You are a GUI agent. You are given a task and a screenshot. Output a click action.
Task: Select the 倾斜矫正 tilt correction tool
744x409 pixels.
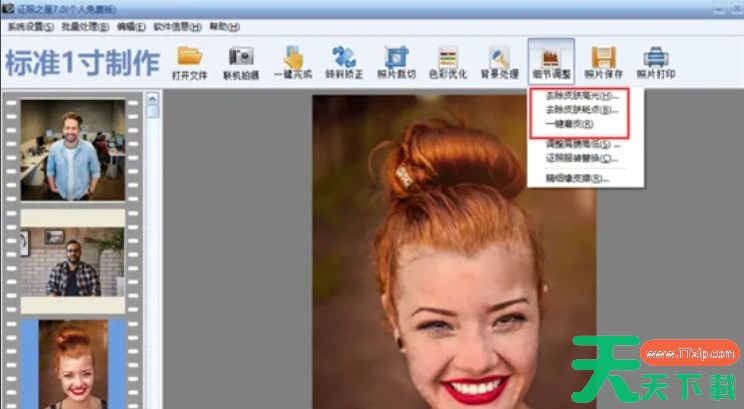344,57
